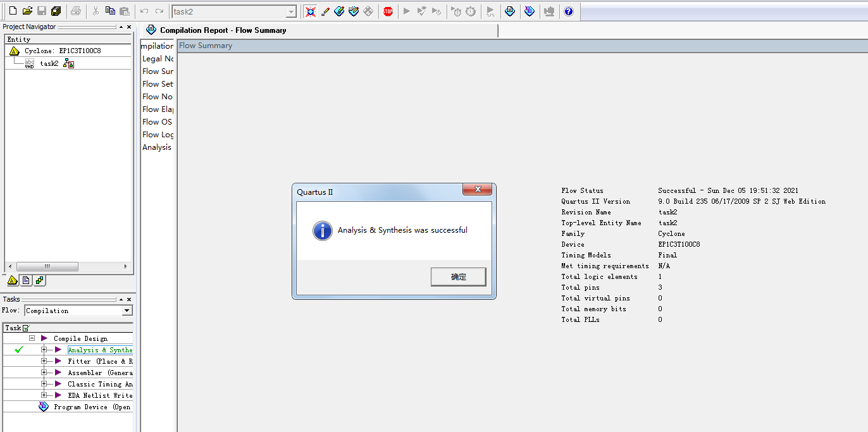Switch to Design Units tab in Project Navigator
868x432 pixels.
(x=39, y=280)
